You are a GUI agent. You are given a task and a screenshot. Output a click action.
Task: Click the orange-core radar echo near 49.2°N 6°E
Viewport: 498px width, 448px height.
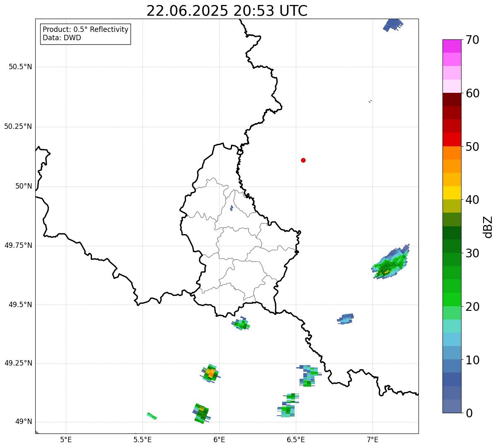211,373
